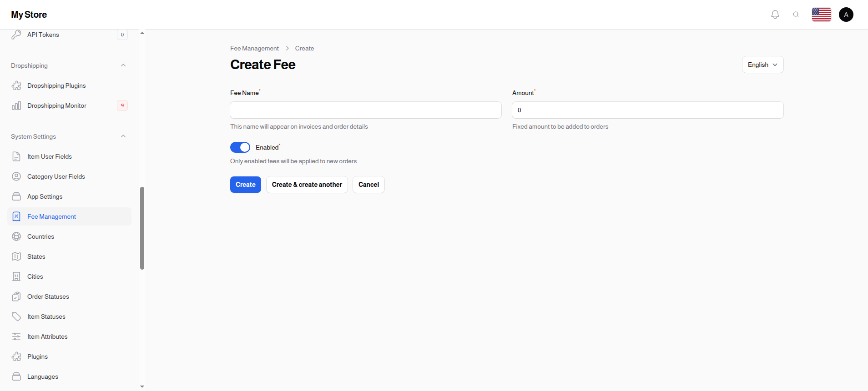Viewport: 868px width, 391px height.
Task: Disable the Enabled fee toggle
Action: [x=240, y=147]
